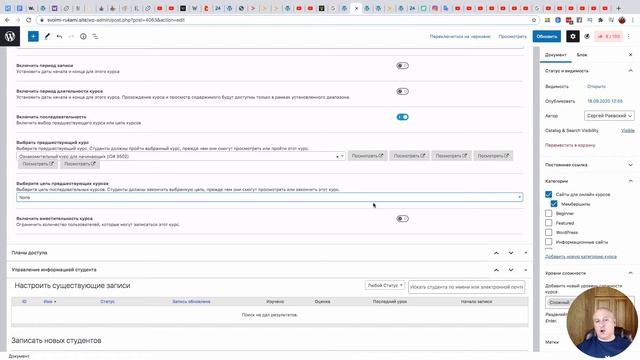Open the prerequisite course dropdown

pyautogui.click(x=181, y=156)
